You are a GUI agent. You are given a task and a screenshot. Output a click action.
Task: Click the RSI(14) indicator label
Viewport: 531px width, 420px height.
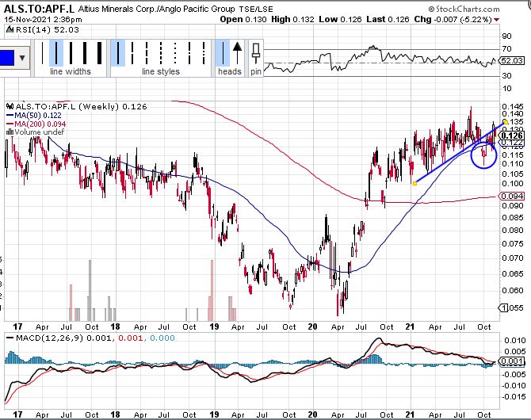coord(29,29)
